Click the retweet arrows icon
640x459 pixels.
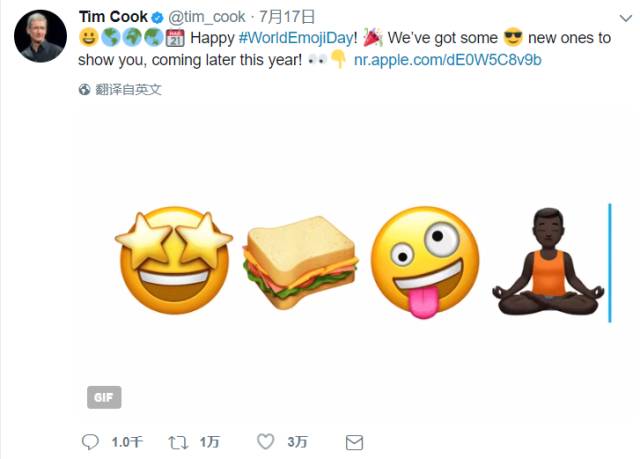178,442
